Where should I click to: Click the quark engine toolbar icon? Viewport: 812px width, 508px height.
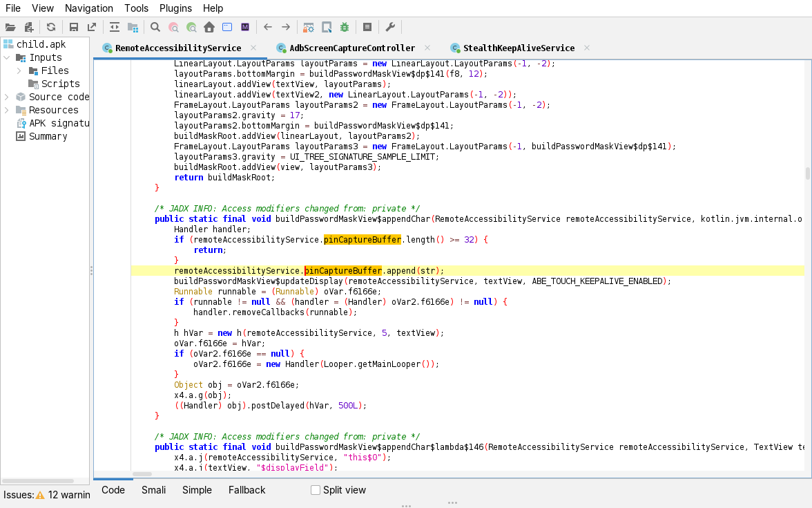point(327,27)
